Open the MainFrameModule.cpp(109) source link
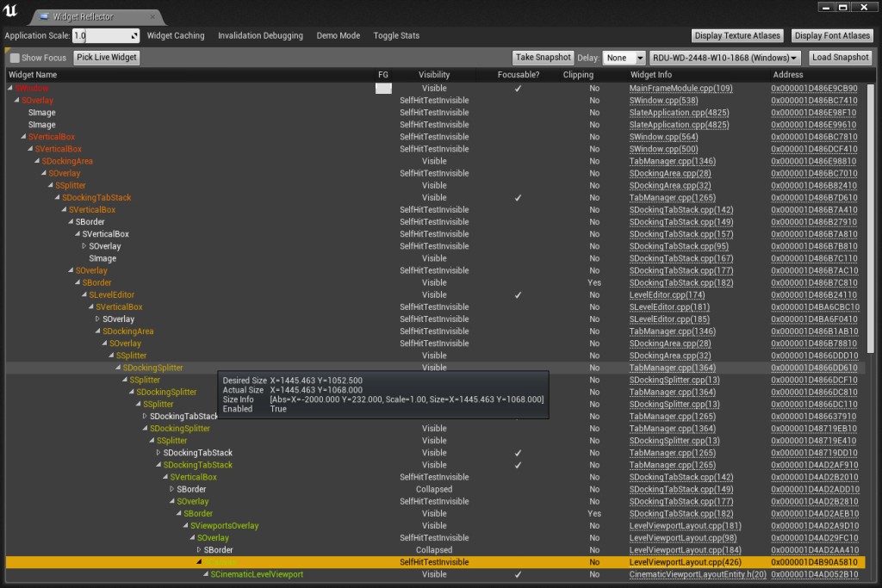This screenshot has width=882, height=588. coord(680,89)
